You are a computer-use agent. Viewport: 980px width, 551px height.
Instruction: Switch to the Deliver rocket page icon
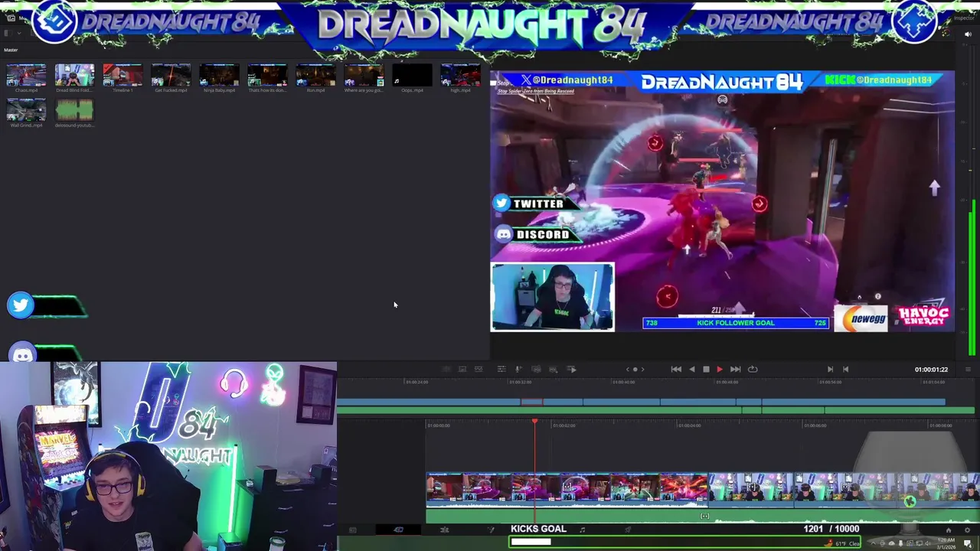coord(628,530)
